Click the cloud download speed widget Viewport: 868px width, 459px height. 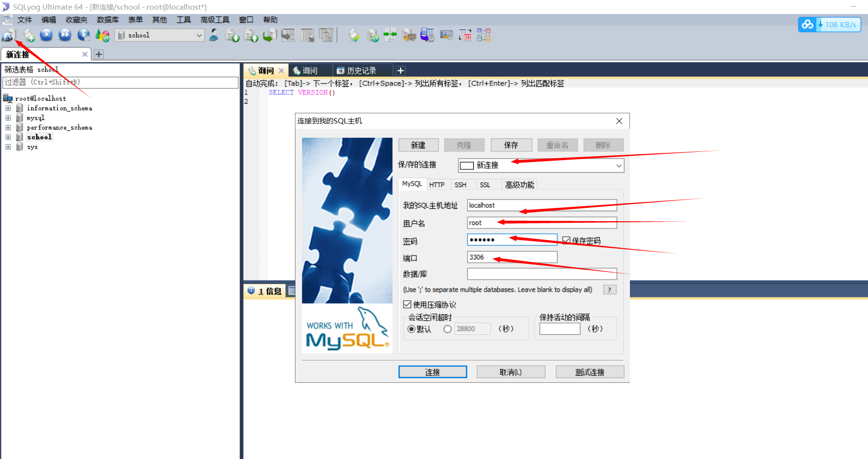pos(829,25)
